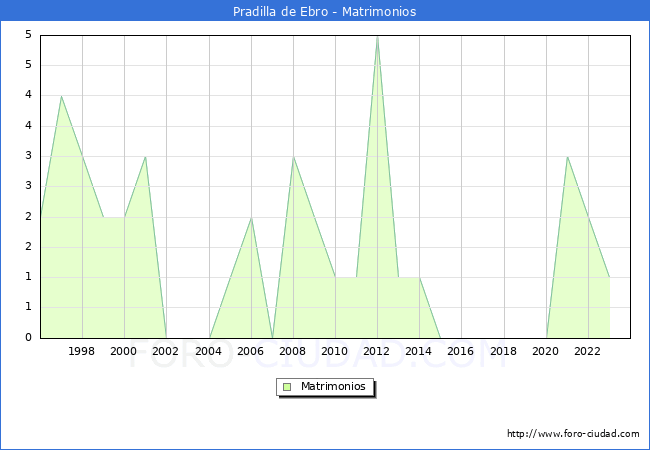Click the green Matrimonios legend swatch

tap(286, 386)
